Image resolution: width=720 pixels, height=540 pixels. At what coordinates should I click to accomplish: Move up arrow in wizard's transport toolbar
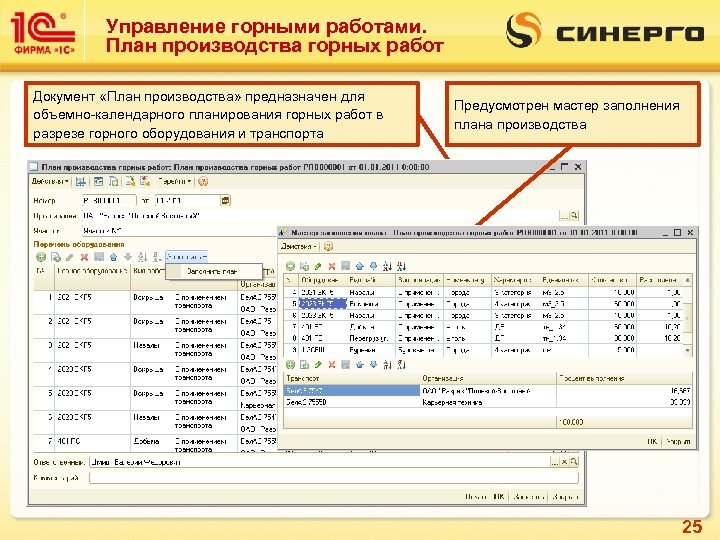pos(360,365)
